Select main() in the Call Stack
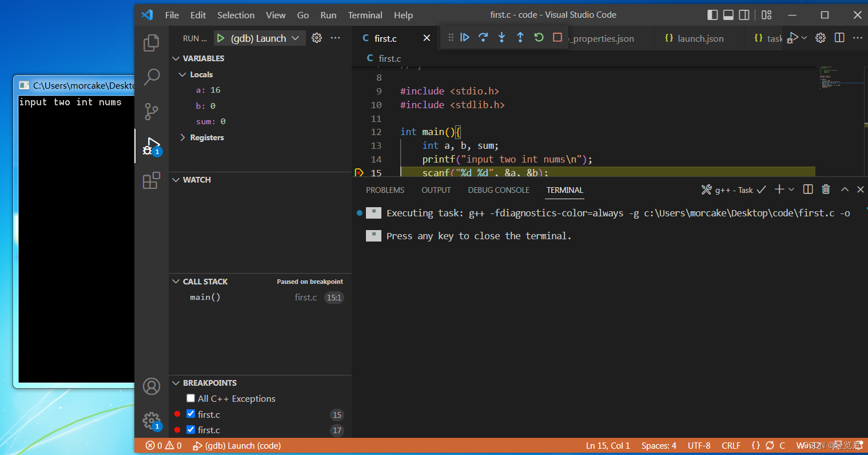The image size is (868, 455). (x=205, y=297)
